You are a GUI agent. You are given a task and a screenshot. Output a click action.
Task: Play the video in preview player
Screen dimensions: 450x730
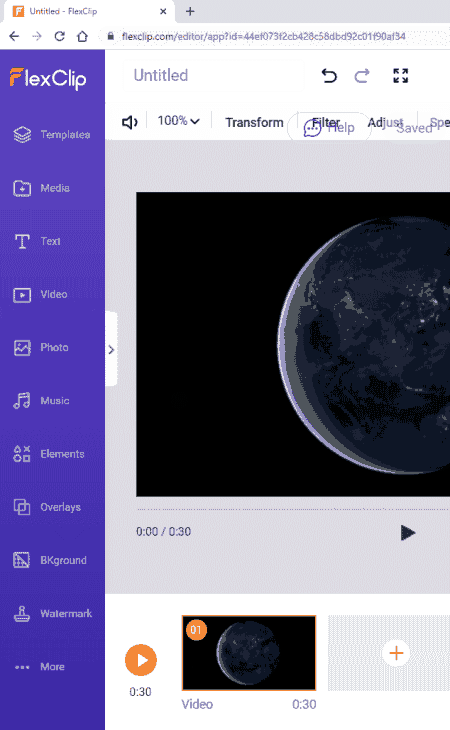pyautogui.click(x=408, y=533)
